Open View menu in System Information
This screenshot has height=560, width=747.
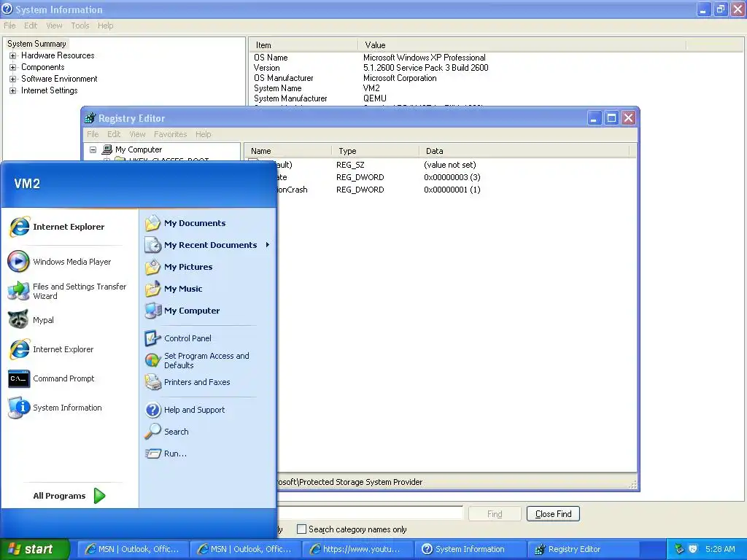pyautogui.click(x=54, y=26)
